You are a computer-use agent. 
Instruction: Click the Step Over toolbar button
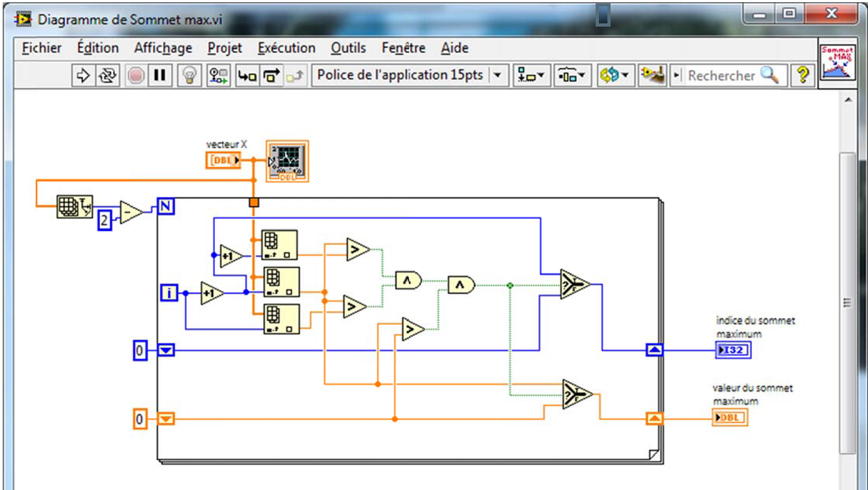[x=271, y=75]
